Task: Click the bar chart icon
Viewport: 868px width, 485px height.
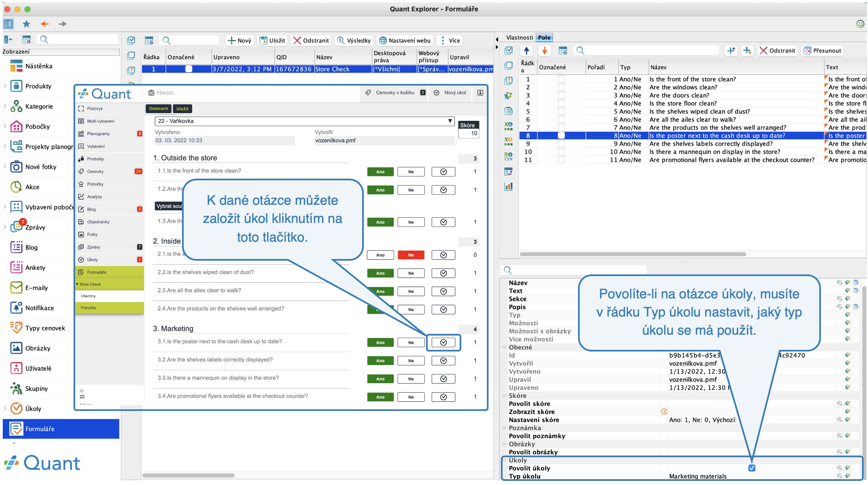Action: (508, 187)
